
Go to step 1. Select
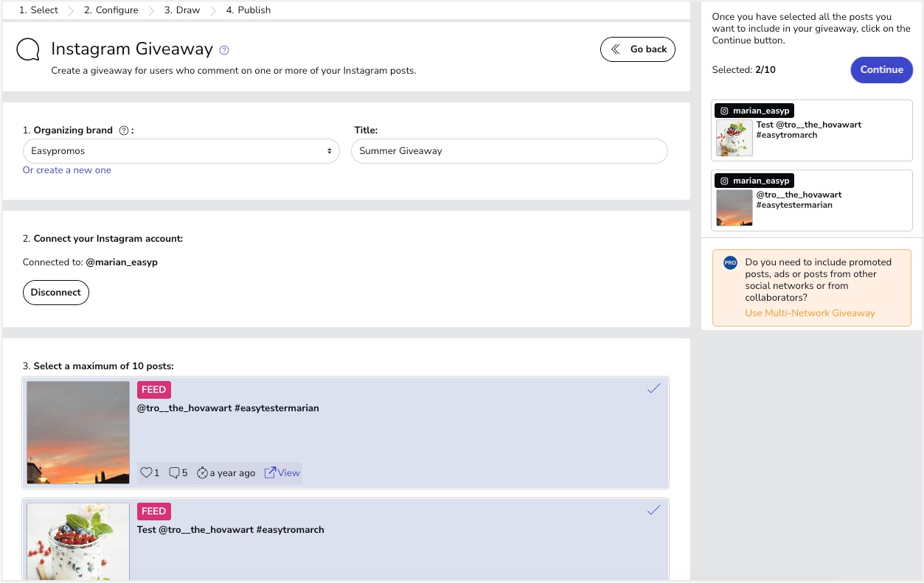(38, 10)
